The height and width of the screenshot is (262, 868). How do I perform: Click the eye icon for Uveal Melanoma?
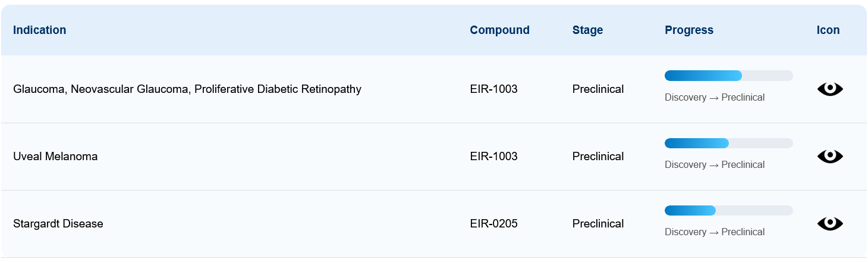[830, 157]
